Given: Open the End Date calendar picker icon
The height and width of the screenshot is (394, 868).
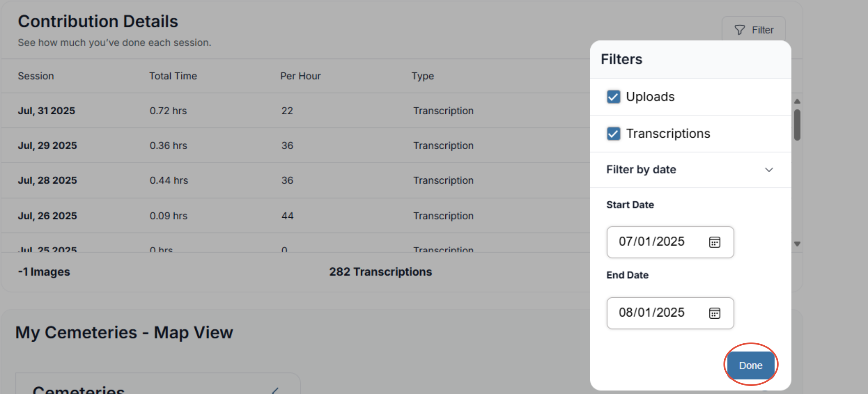Looking at the screenshot, I should click(714, 313).
